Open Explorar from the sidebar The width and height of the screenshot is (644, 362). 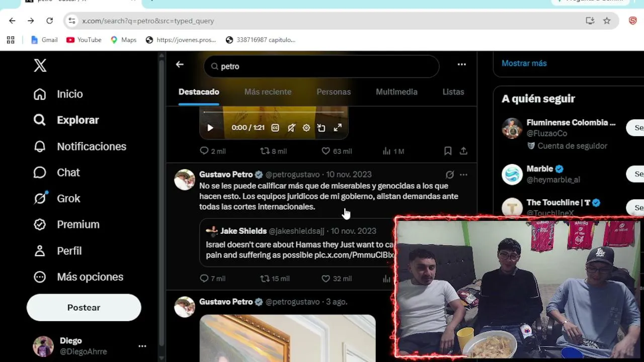pos(66,120)
